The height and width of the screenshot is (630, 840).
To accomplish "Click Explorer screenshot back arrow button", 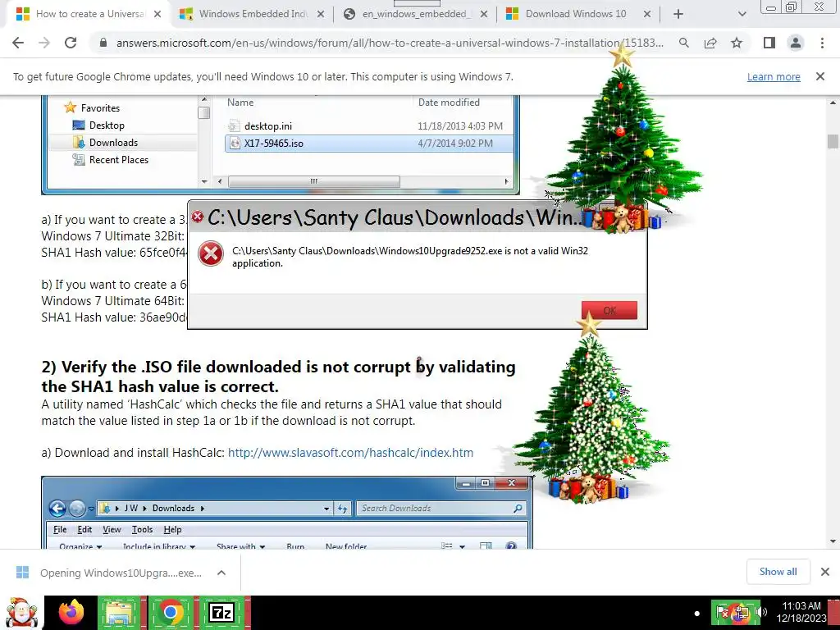I will tap(57, 509).
